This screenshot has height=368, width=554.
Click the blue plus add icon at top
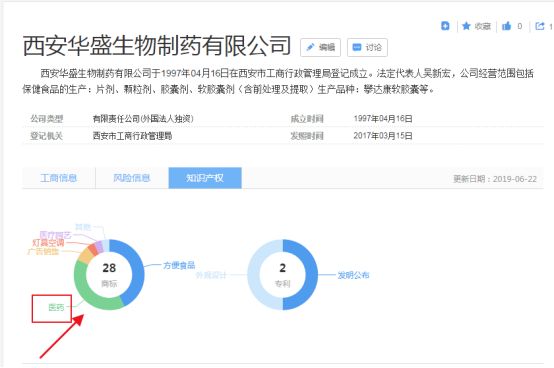(x=445, y=26)
